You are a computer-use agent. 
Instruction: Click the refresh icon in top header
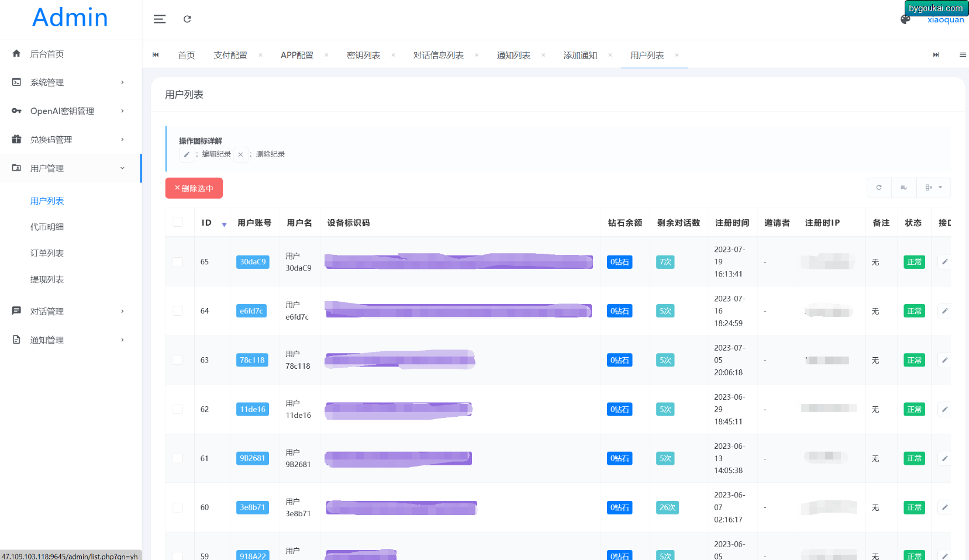[x=187, y=19]
